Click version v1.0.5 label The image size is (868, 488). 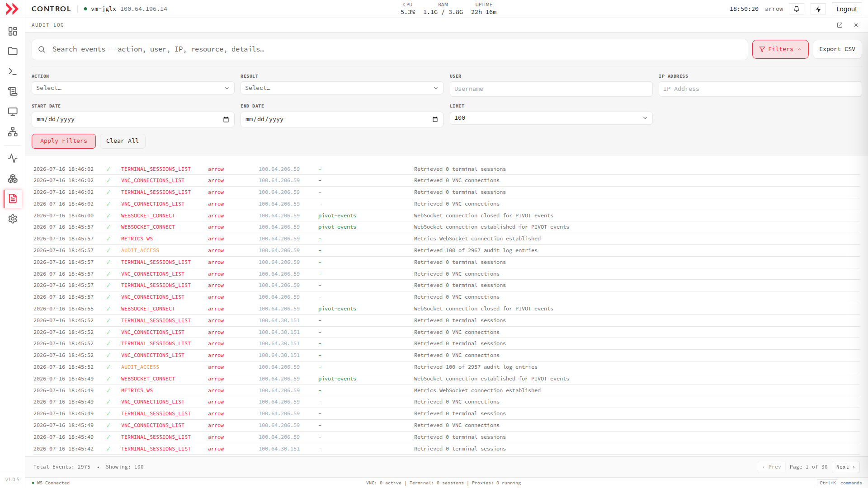coord(12,479)
